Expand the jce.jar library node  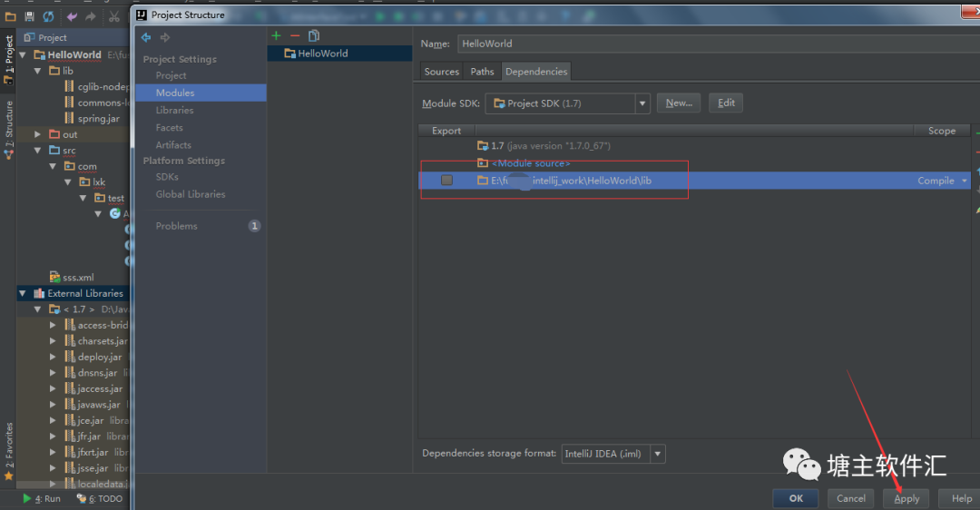54,421
